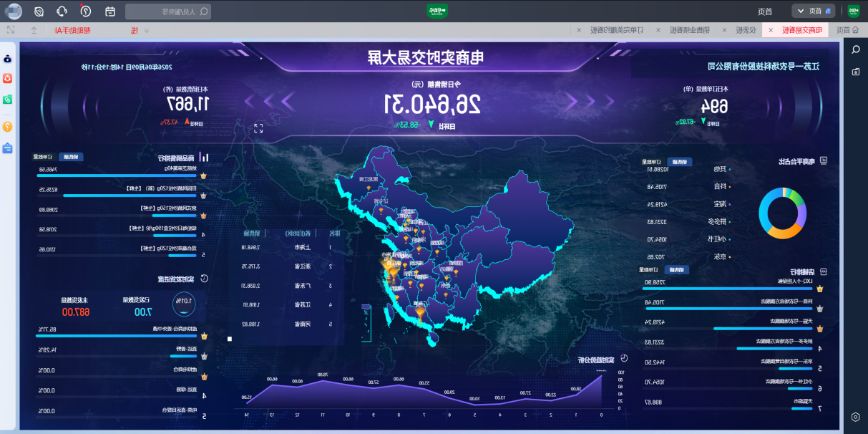Click the 人员/服务等 search box
Viewport: 868px width, 434px height.
tap(169, 11)
